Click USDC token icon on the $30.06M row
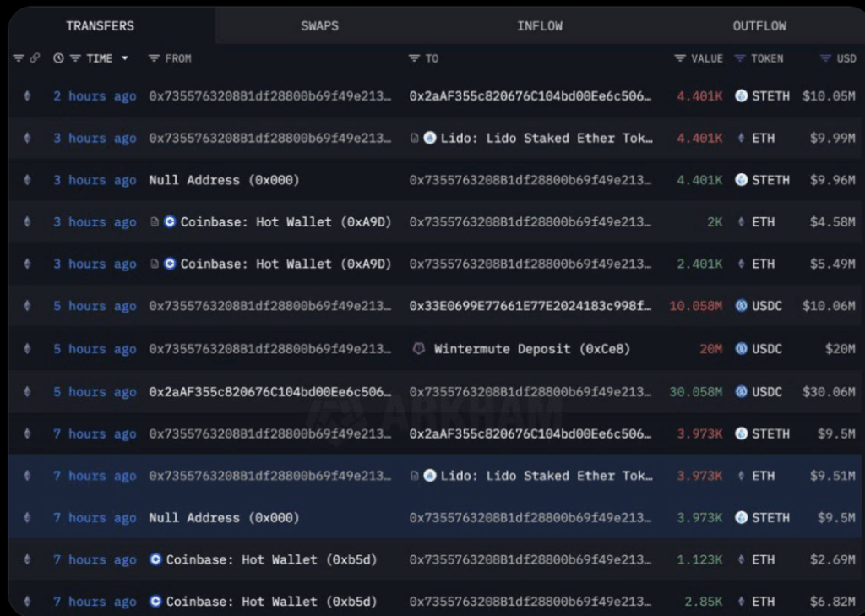The image size is (865, 616). [742, 392]
